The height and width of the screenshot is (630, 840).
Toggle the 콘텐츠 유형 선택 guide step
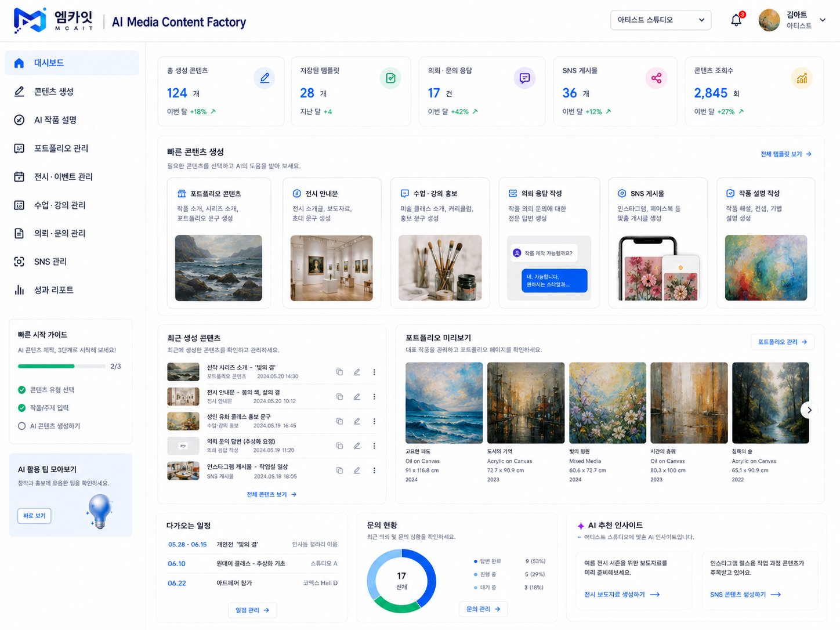[x=22, y=390]
